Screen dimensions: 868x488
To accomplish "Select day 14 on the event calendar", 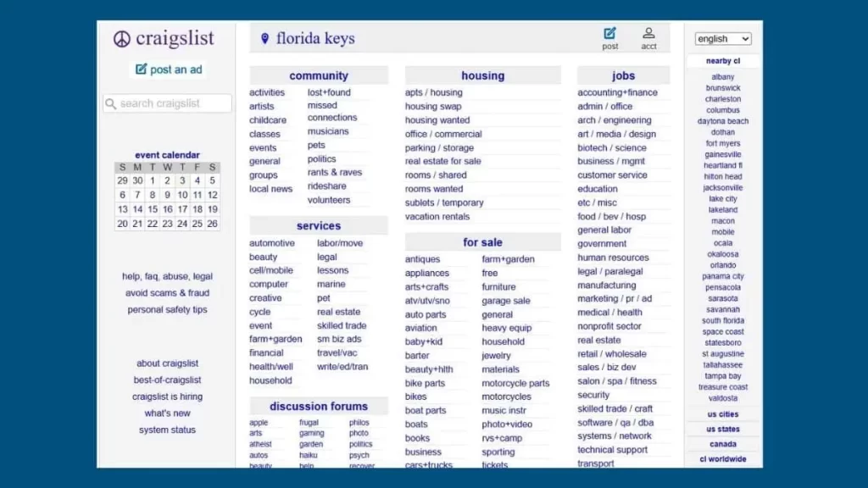I will 136,208.
